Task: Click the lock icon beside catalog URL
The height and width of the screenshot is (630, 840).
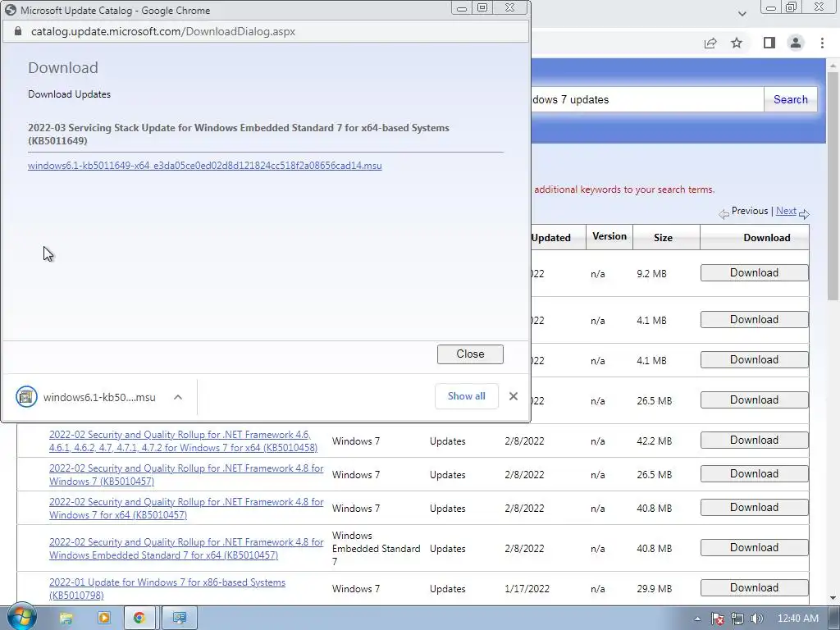Action: pos(18,32)
